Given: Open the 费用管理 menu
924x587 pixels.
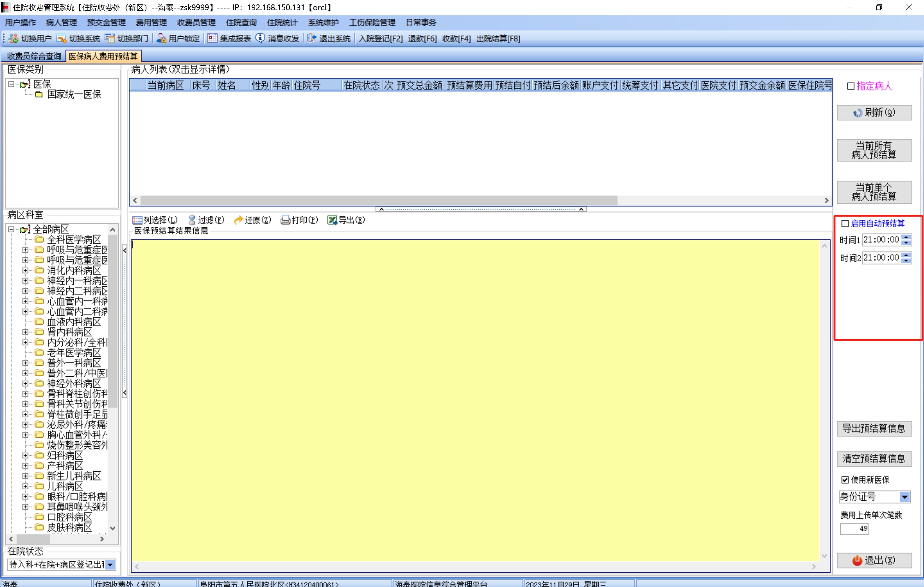Looking at the screenshot, I should pos(151,23).
